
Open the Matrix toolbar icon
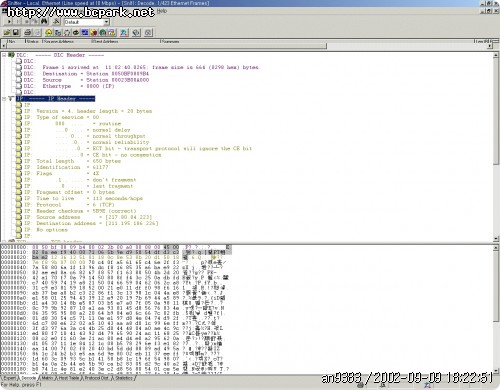pyautogui.click(x=67, y=32)
